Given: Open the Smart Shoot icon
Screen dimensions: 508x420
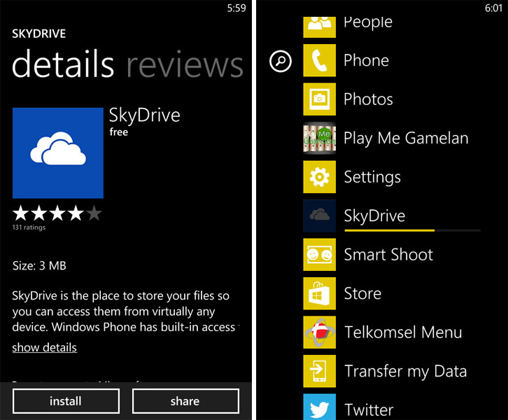Looking at the screenshot, I should [x=320, y=255].
